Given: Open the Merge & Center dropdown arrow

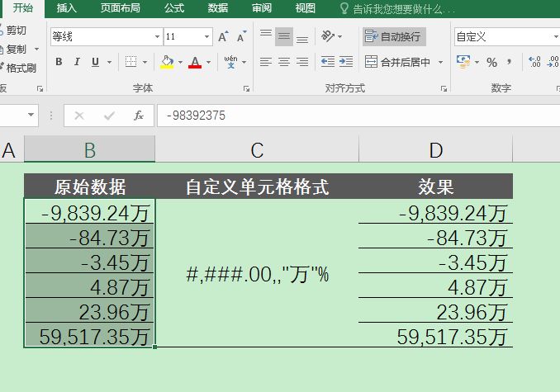Looking at the screenshot, I should point(441,63).
